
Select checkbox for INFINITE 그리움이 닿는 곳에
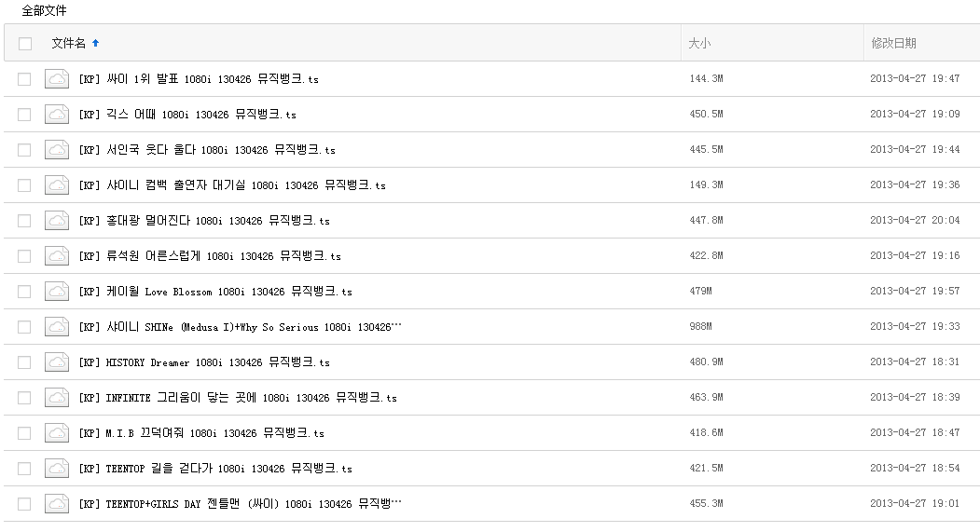(24, 398)
